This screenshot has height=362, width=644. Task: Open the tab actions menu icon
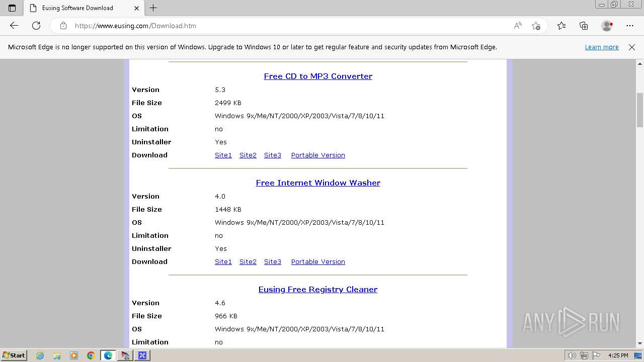(12, 8)
